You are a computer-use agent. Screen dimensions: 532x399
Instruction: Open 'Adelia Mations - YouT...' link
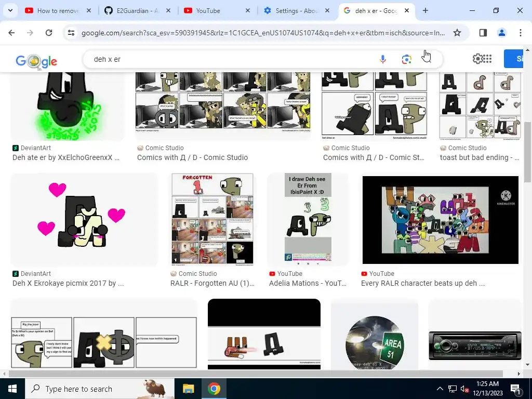click(x=308, y=283)
